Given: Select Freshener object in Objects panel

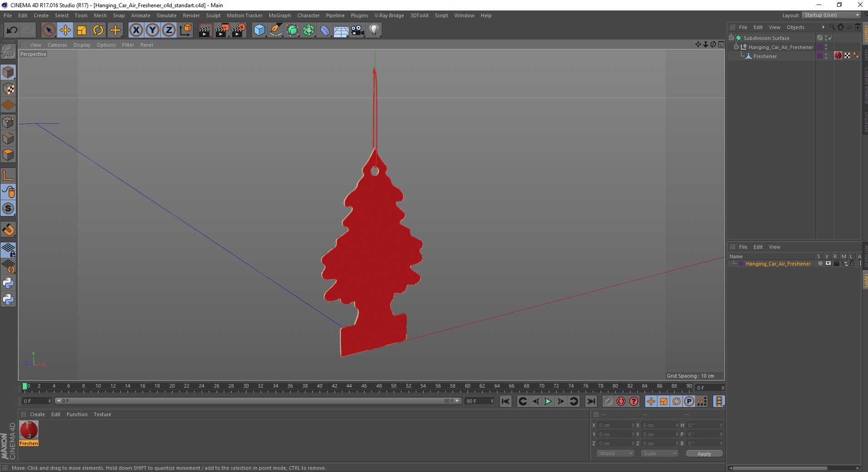Looking at the screenshot, I should 765,56.
